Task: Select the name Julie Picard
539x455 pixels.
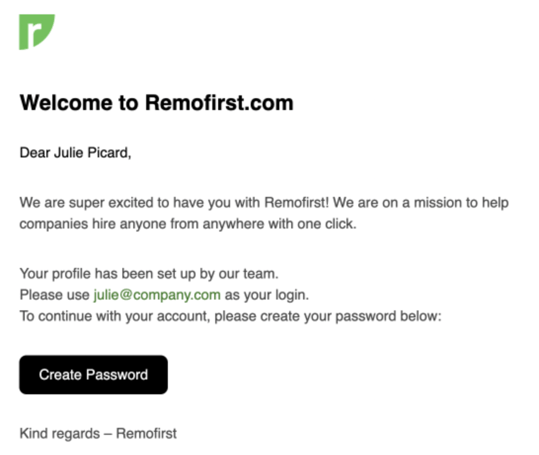Action: click(x=92, y=153)
